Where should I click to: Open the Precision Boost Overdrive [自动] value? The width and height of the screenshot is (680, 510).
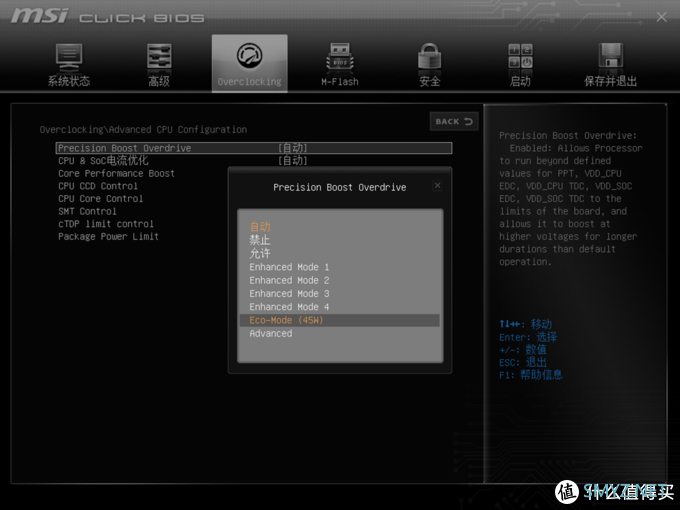293,148
